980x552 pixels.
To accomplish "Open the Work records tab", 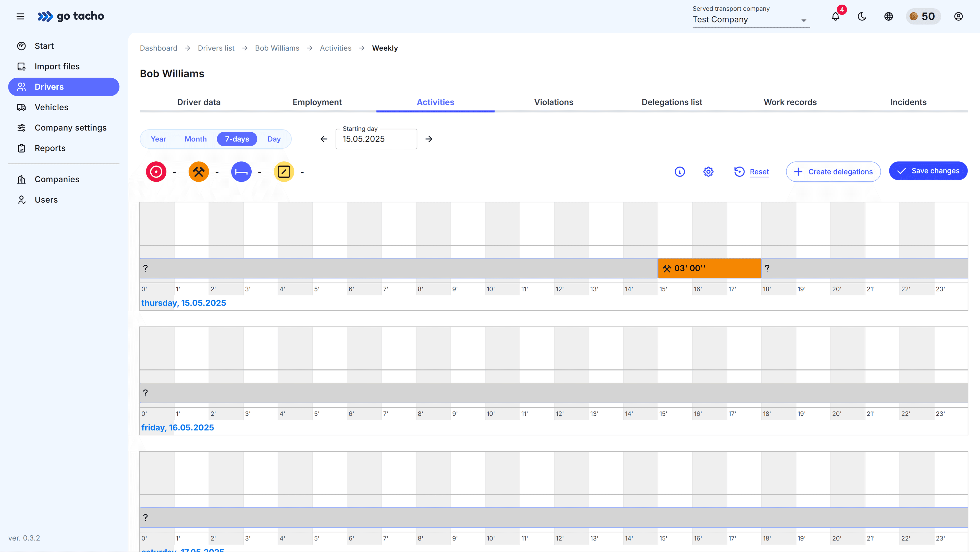I will (790, 102).
